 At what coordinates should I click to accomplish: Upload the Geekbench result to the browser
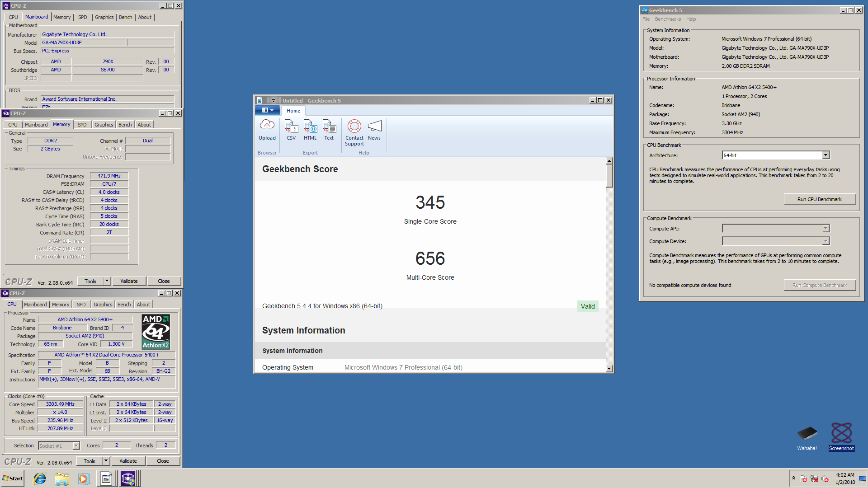(x=267, y=130)
